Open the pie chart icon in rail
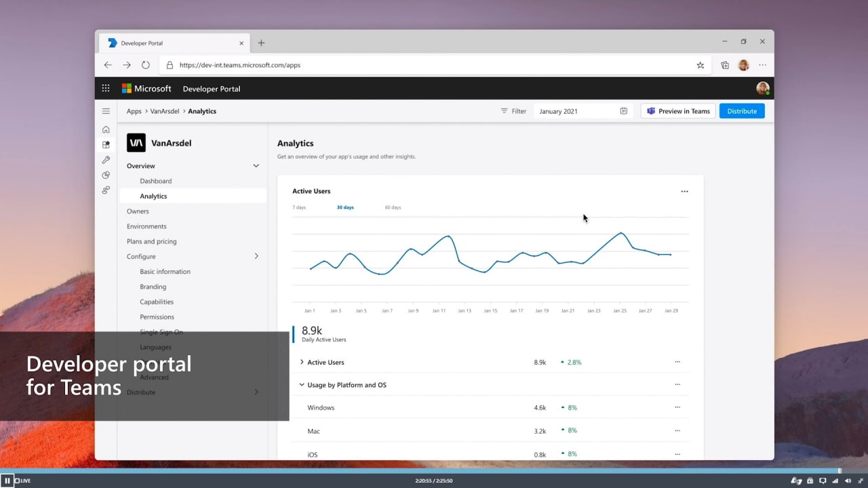Viewport: 868px width, 488px height. 106,175
